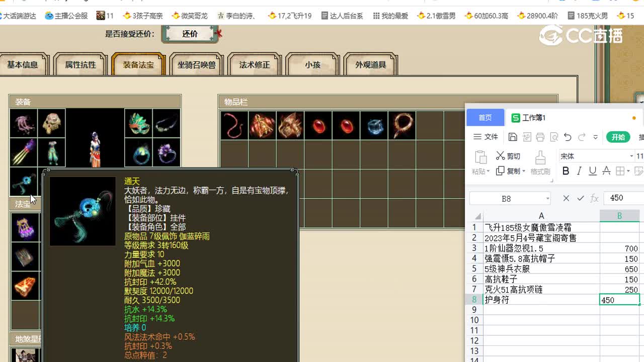
Task: Click the 还价 button
Action: click(190, 34)
